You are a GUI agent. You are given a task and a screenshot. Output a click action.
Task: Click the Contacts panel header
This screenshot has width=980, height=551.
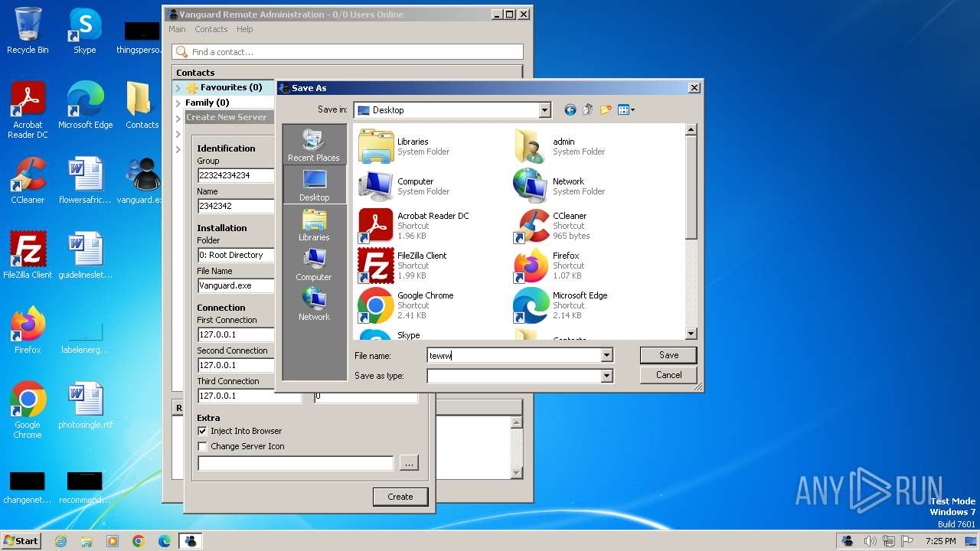click(x=348, y=73)
